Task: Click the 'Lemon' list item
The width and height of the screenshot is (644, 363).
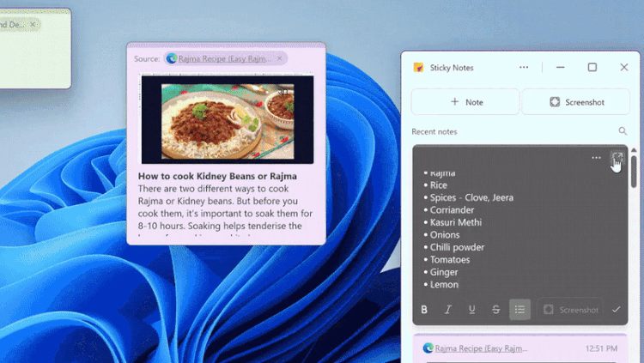Action: coord(444,285)
